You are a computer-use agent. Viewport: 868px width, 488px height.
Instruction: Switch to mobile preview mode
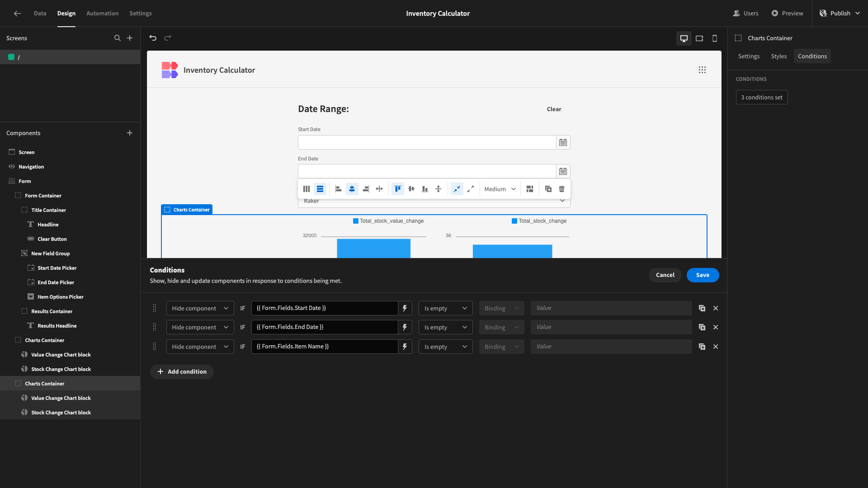point(715,38)
